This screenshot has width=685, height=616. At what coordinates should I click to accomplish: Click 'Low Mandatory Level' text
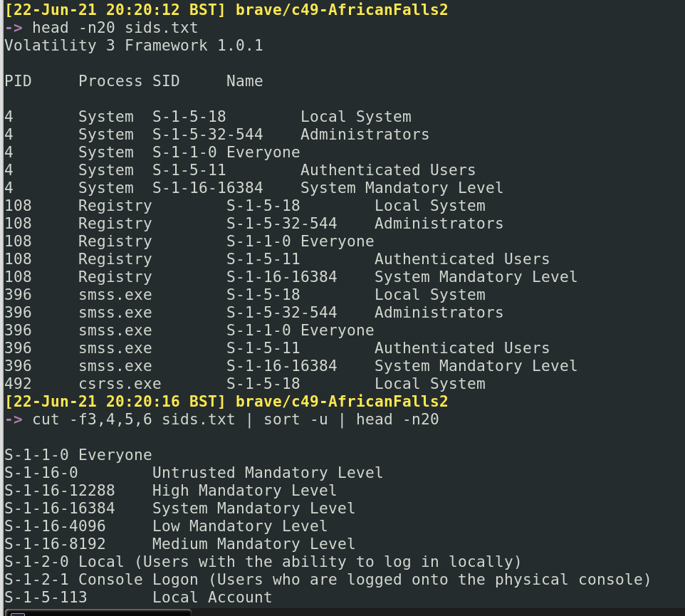click(x=240, y=526)
